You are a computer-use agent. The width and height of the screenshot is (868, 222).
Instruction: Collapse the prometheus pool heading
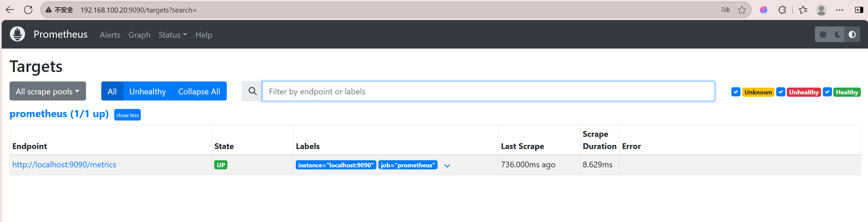(x=59, y=114)
